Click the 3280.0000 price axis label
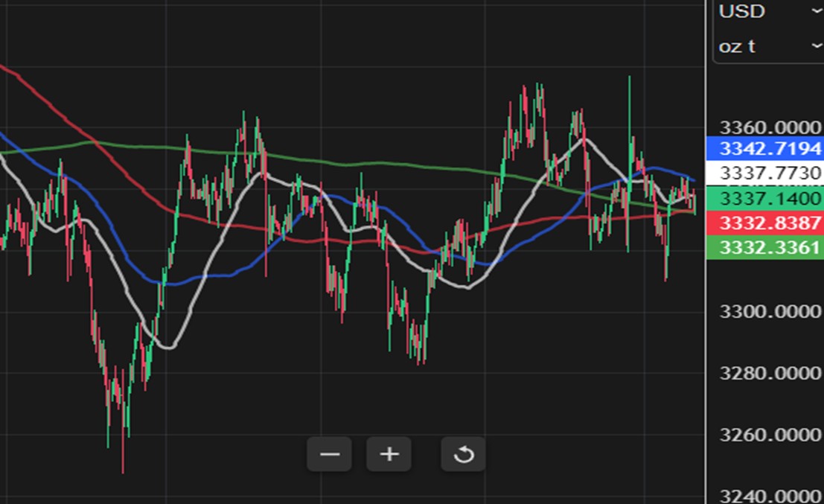 [x=770, y=373]
